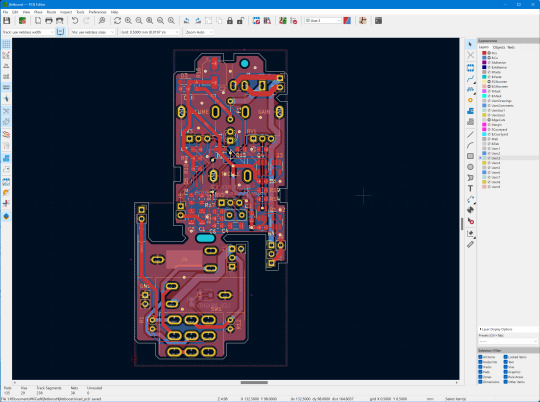Run the Design Rules Checker
540x402 pixels.
[x=294, y=21]
